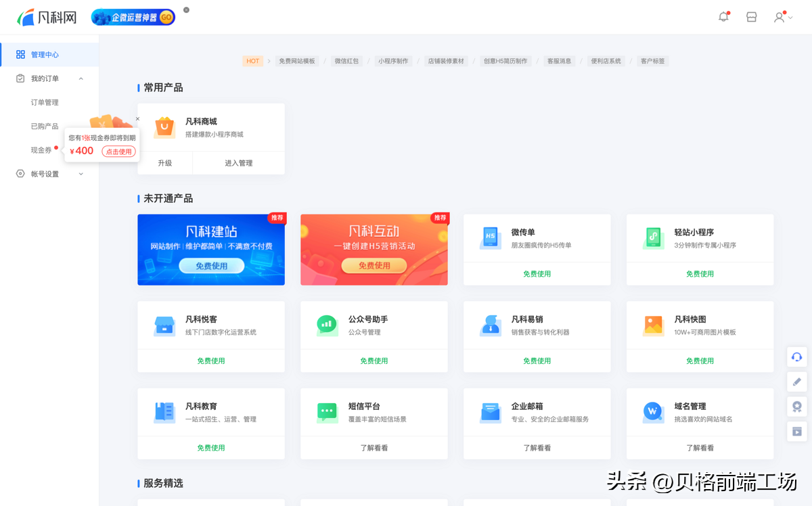Viewport: 812px width, 506px height.
Task: Click the 域名管理 product title
Action: click(690, 407)
